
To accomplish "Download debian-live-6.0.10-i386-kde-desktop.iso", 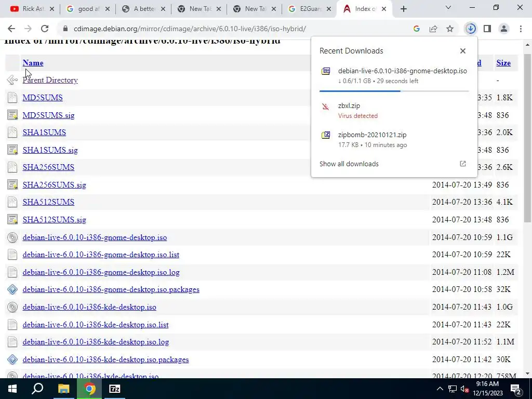I will point(89,307).
